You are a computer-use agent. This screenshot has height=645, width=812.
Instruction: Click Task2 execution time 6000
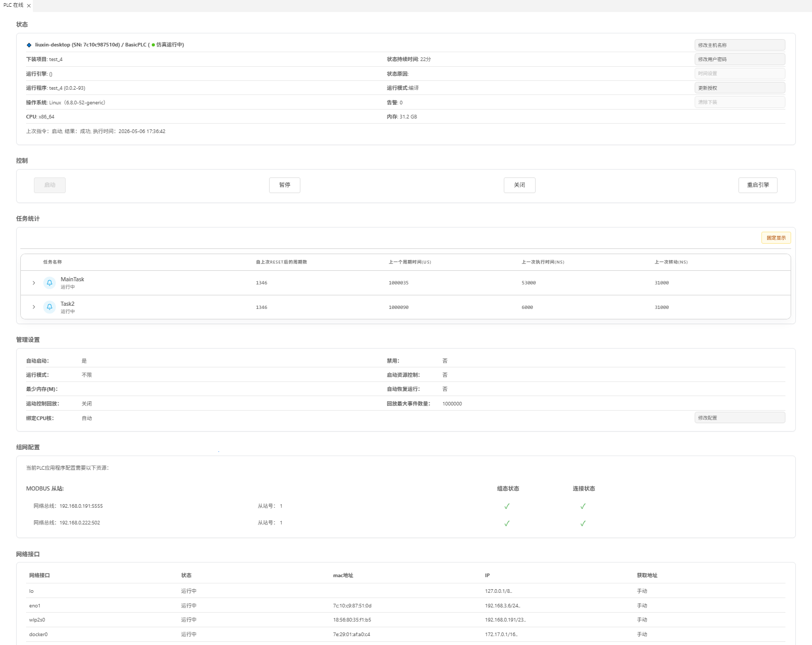pyautogui.click(x=527, y=307)
